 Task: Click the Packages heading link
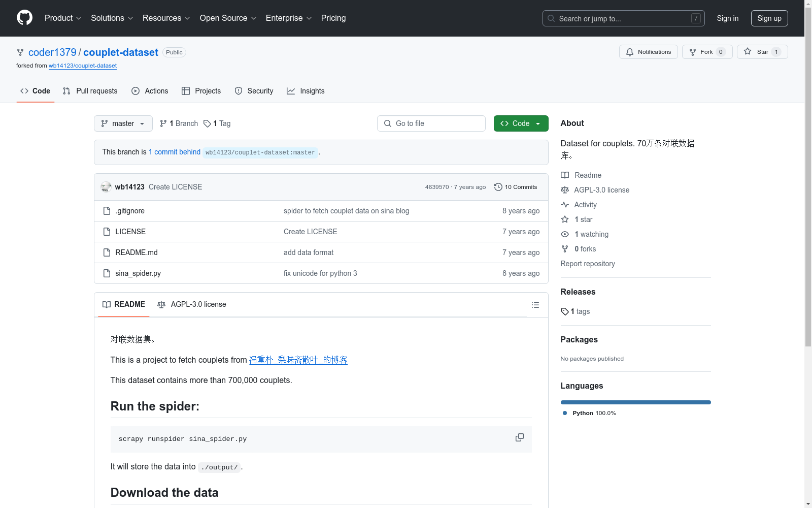point(579,339)
